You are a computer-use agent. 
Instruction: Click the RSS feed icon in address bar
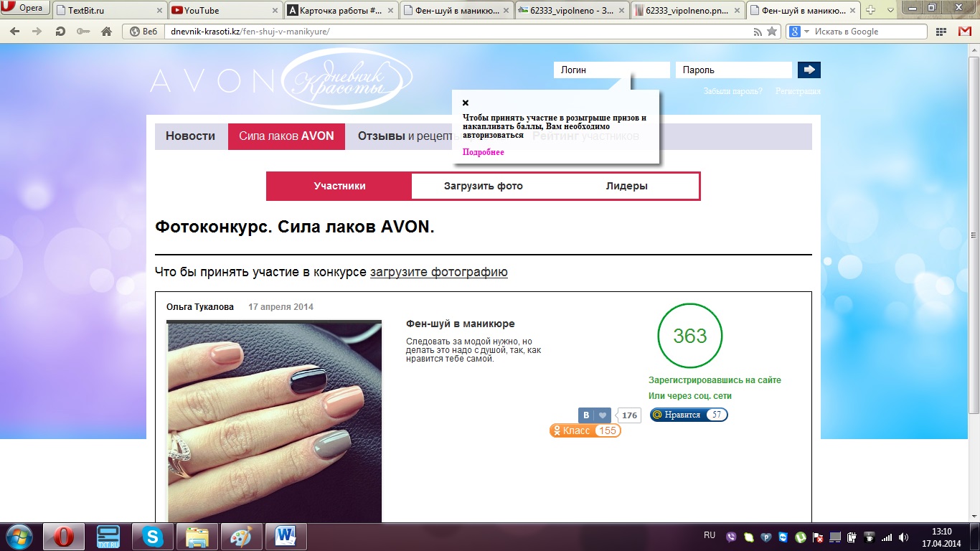point(758,32)
